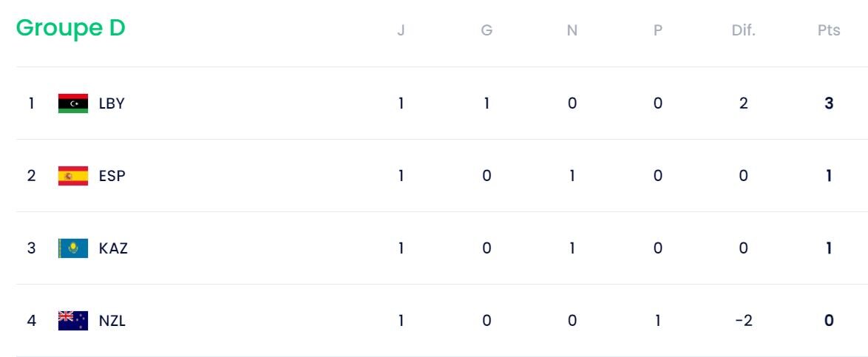
Task: Click NZL's goal difference -2
Action: point(743,321)
